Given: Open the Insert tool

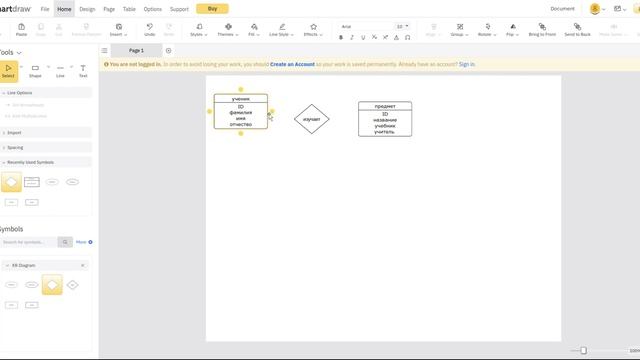Looking at the screenshot, I should tap(119, 27).
